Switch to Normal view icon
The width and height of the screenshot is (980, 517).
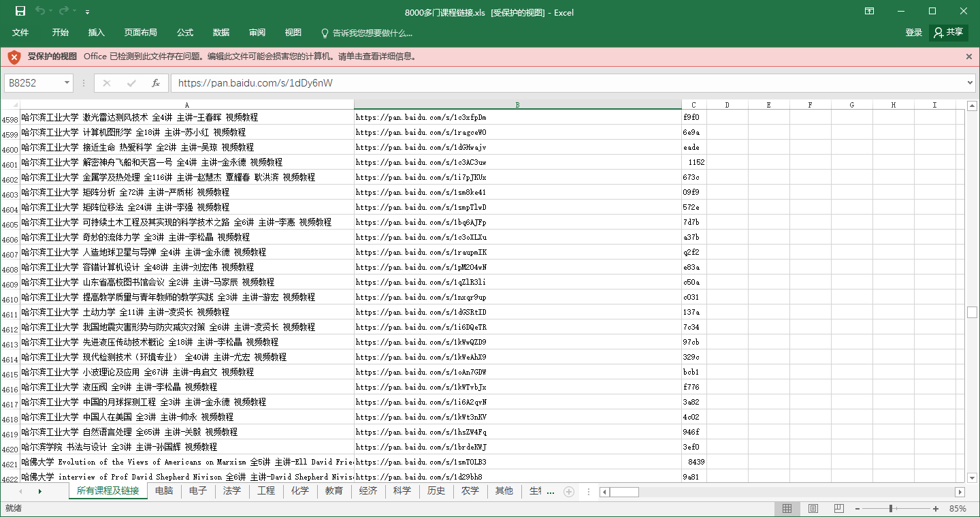pos(787,509)
